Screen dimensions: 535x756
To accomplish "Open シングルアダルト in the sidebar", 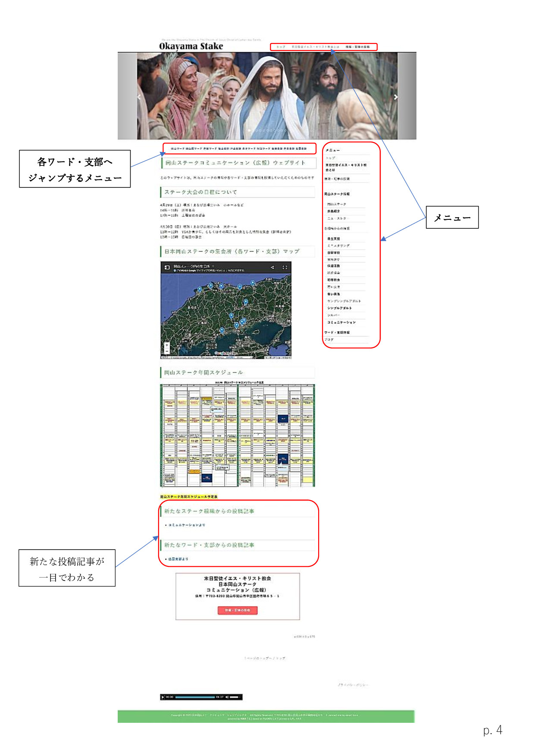I will (x=340, y=308).
